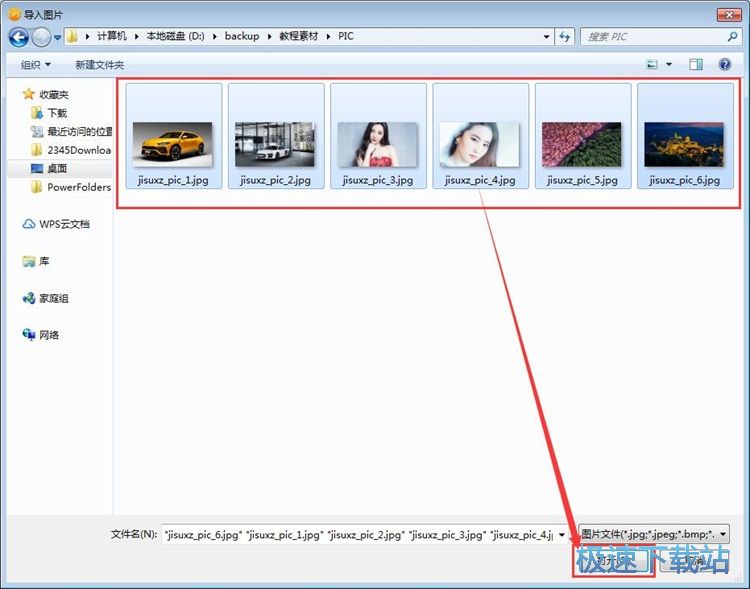Click the 网络 network icon
Viewport: 750px width, 589px height.
point(29,334)
